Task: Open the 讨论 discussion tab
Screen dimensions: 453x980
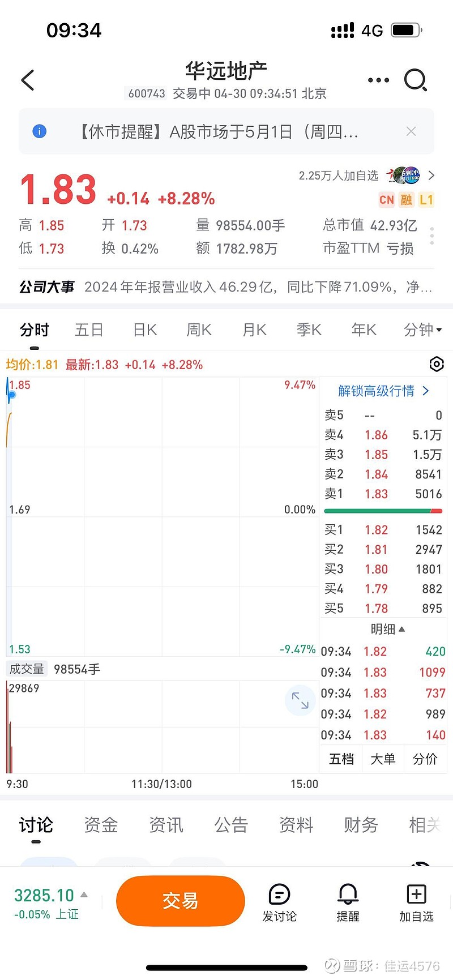Action: pos(36,825)
